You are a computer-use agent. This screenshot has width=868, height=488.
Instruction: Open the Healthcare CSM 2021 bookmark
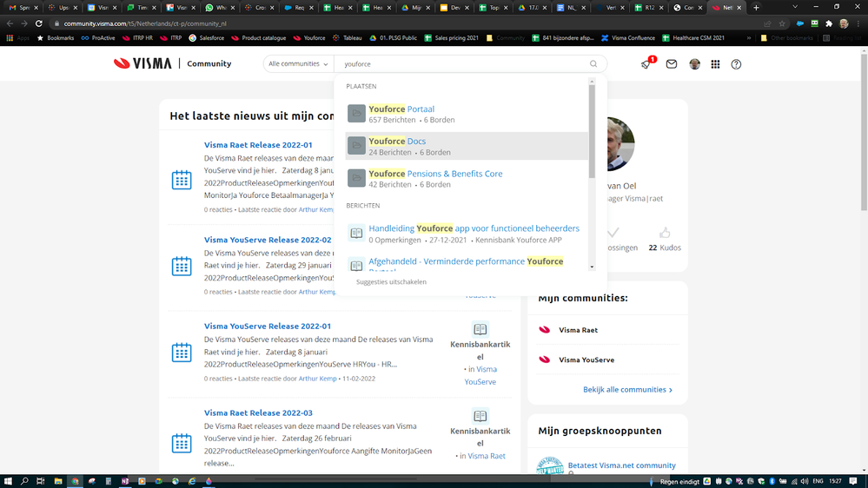(x=693, y=38)
